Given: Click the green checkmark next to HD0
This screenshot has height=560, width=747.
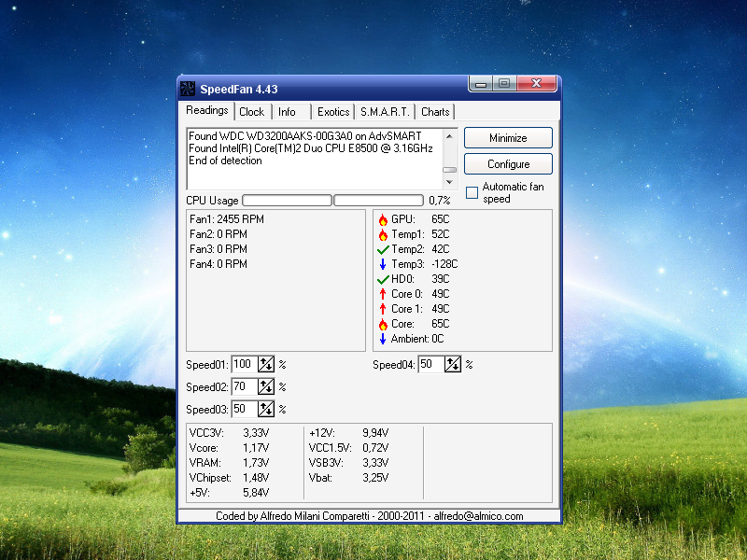Looking at the screenshot, I should pyautogui.click(x=383, y=279).
